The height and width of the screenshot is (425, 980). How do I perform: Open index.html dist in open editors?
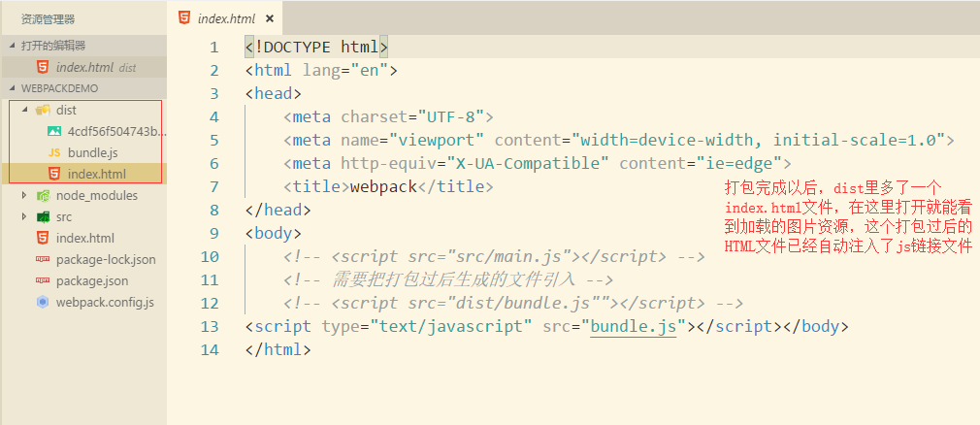click(83, 68)
